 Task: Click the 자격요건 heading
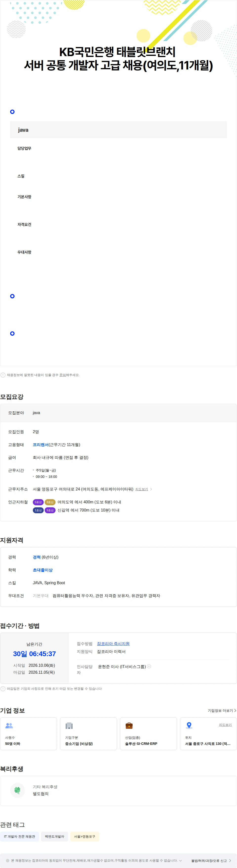(x=24, y=224)
